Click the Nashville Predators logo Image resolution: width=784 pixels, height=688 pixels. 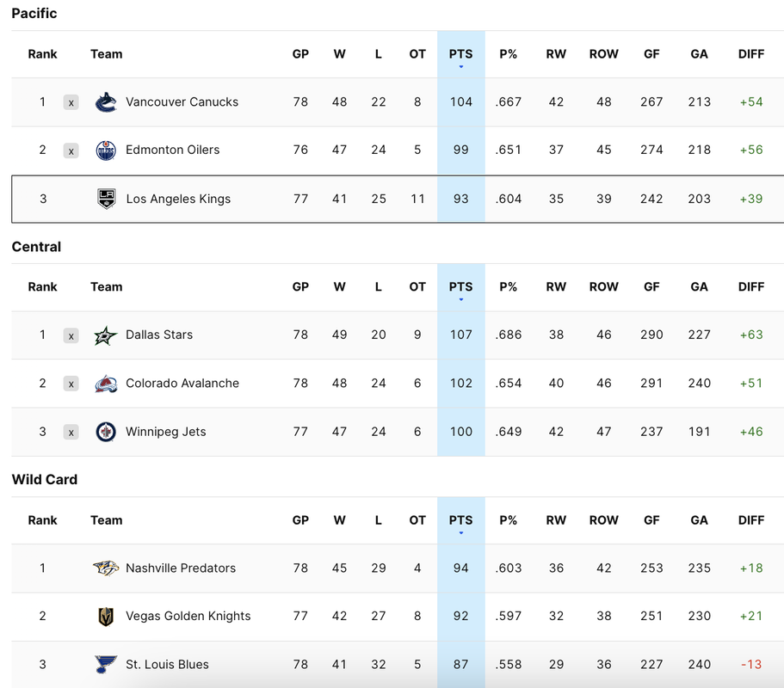click(106, 568)
